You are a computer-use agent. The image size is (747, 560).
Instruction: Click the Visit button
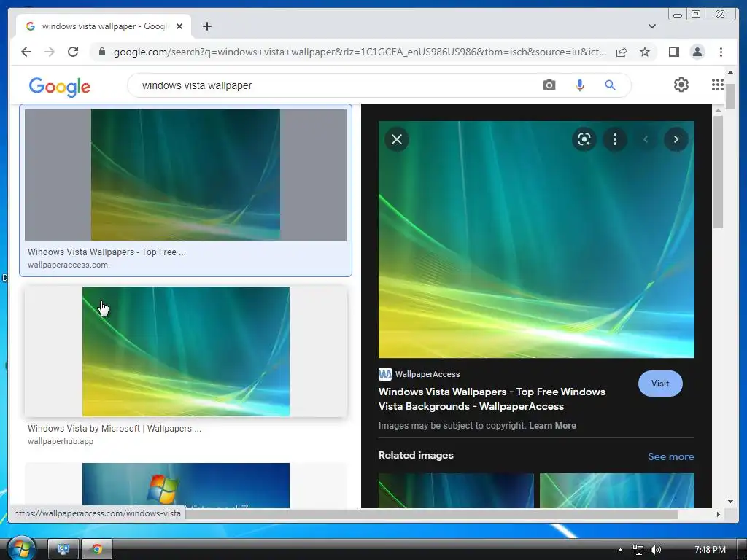click(660, 384)
